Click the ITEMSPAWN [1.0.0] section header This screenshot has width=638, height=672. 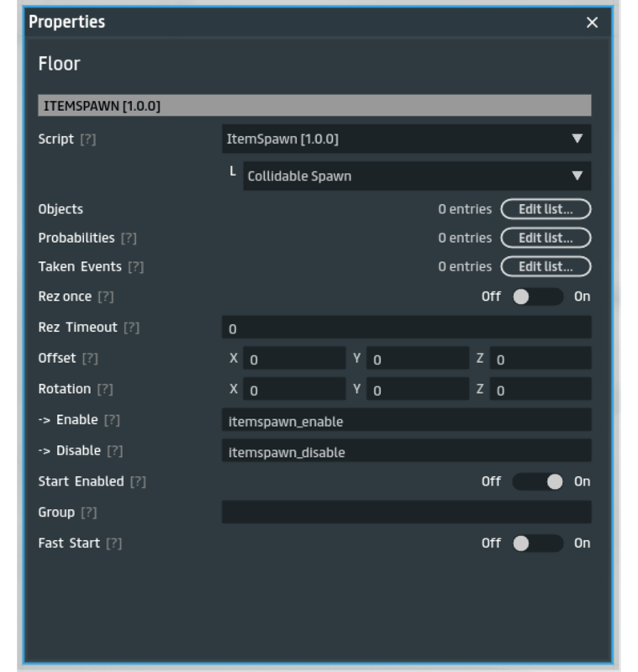point(314,106)
